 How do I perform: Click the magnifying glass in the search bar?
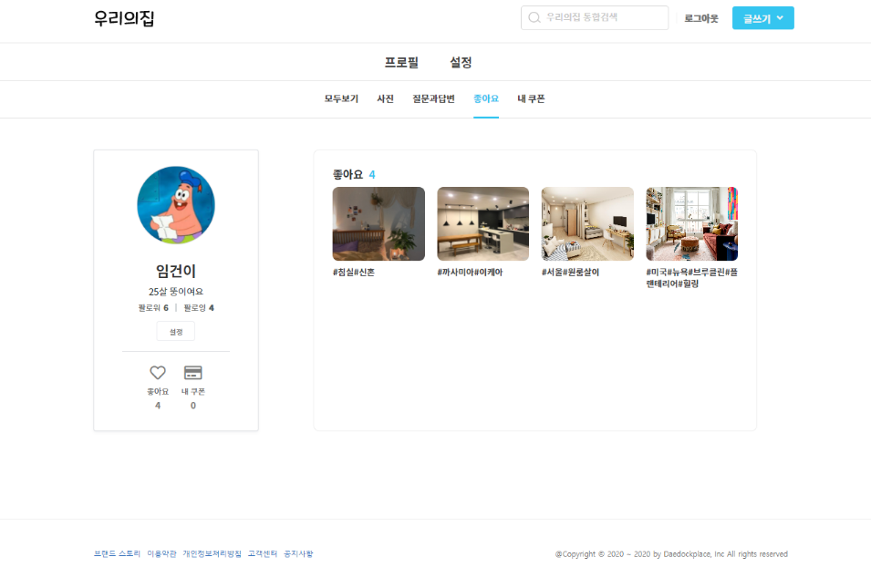click(533, 16)
